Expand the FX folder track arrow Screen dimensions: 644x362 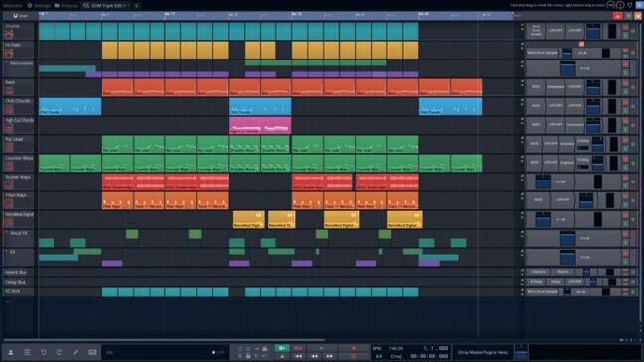tap(6, 251)
